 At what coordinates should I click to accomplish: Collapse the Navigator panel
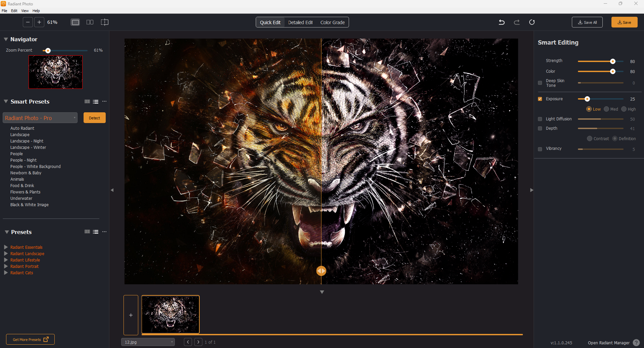click(x=6, y=39)
